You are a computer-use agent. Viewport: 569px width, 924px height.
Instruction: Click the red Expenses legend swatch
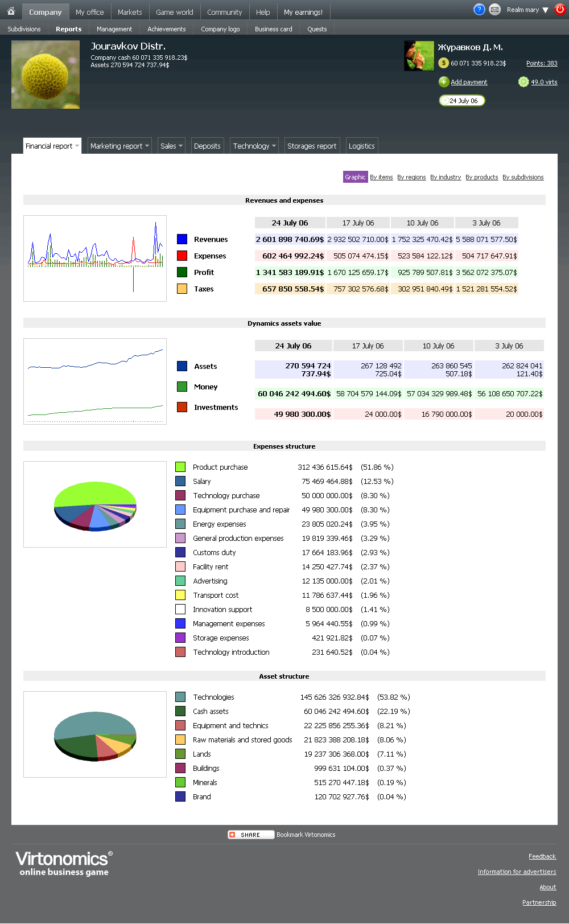(x=182, y=256)
